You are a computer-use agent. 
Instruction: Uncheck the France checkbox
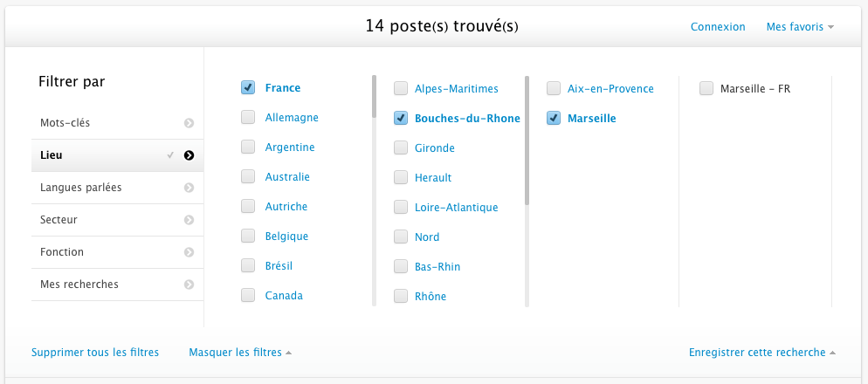(x=248, y=87)
